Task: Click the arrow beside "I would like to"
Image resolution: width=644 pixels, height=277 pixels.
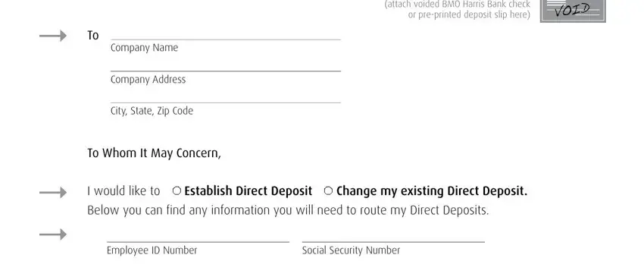Action: tap(53, 192)
